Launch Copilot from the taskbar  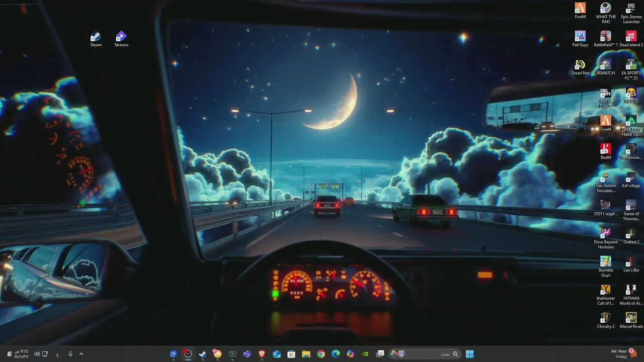pyautogui.click(x=351, y=354)
